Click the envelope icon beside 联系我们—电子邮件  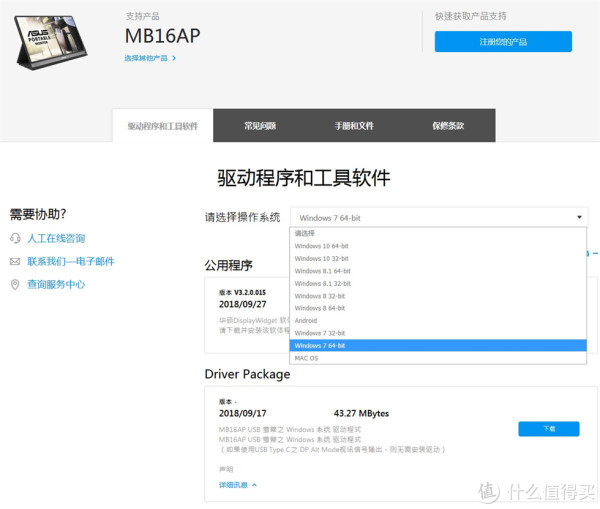coord(15,261)
